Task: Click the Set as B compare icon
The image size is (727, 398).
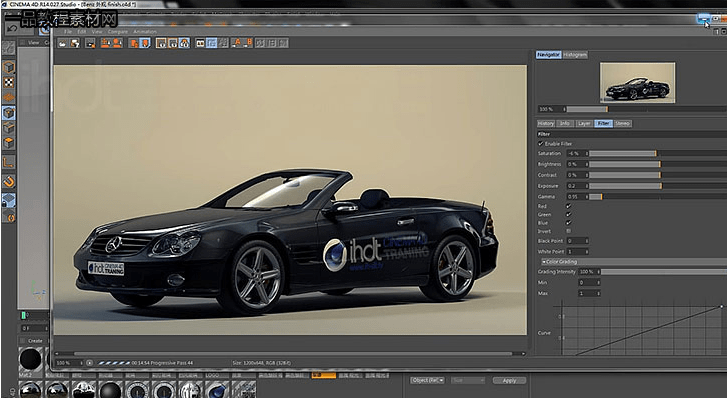Action: point(248,43)
